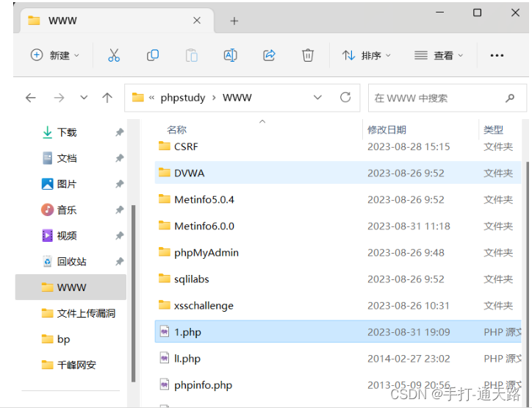Close the WWW tab
This screenshot has height=408, width=532.
(197, 21)
